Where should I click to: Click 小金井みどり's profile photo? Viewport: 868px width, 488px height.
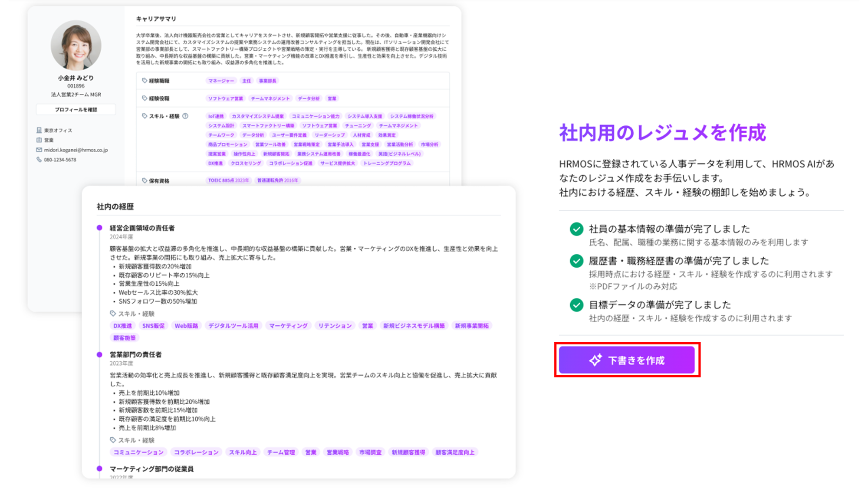pyautogui.click(x=76, y=45)
